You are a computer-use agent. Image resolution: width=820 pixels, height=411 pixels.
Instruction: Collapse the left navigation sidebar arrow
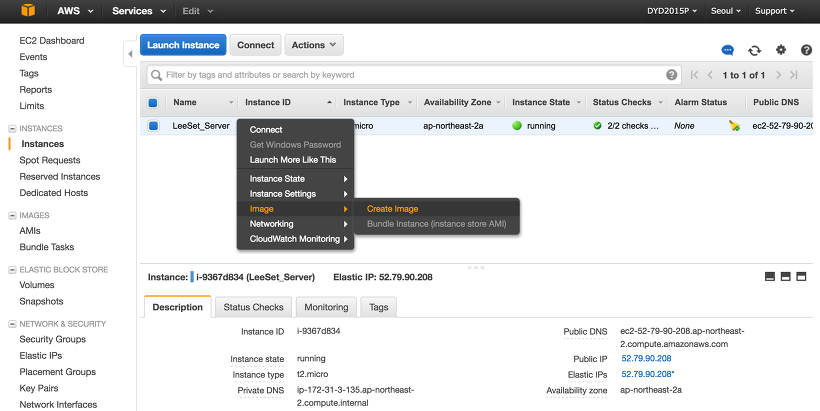130,54
